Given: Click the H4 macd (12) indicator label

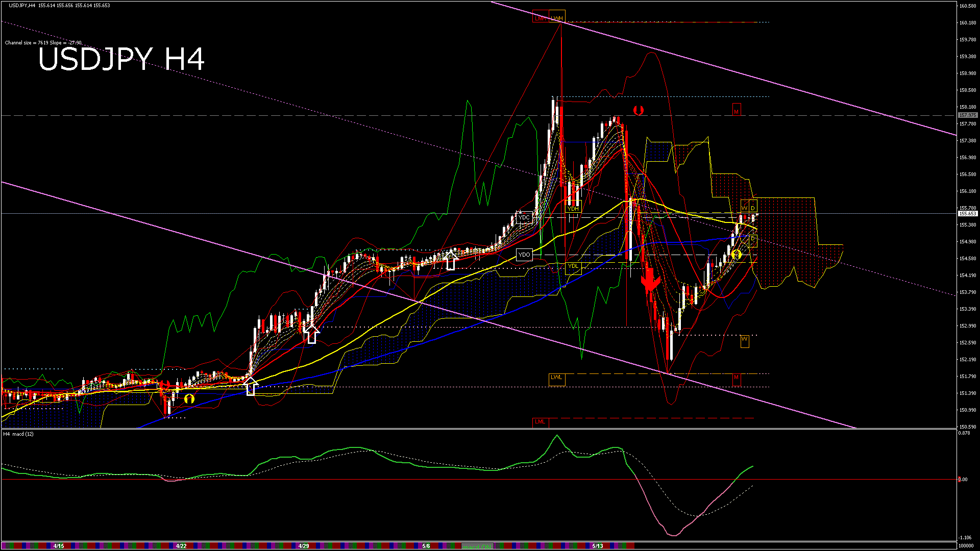Looking at the screenshot, I should click(x=18, y=434).
